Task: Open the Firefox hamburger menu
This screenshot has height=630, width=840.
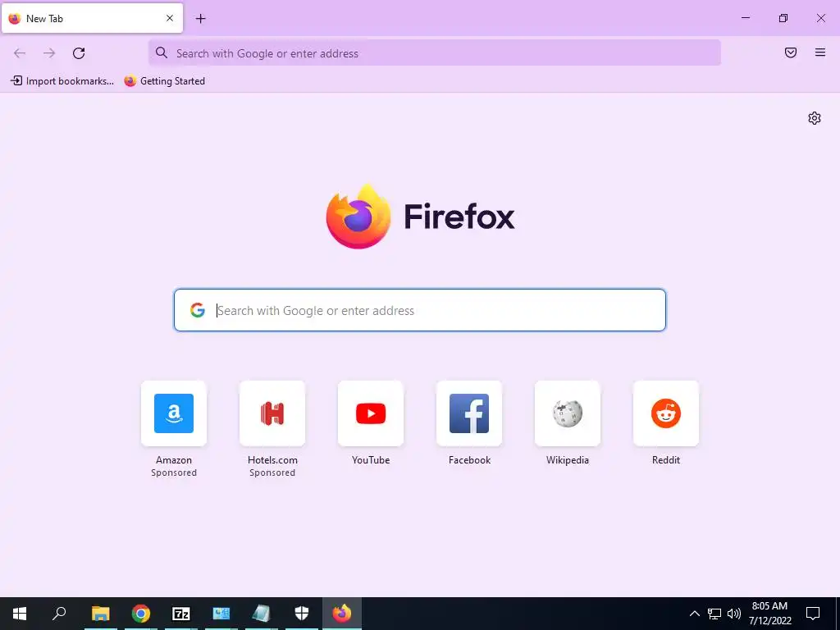Action: click(x=820, y=52)
